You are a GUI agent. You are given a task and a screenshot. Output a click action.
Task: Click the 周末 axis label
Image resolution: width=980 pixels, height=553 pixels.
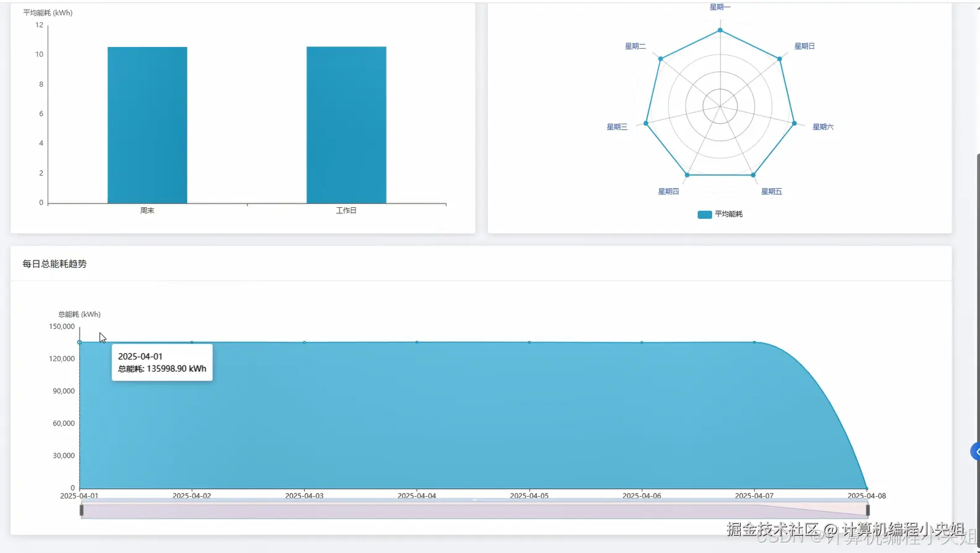click(x=147, y=211)
